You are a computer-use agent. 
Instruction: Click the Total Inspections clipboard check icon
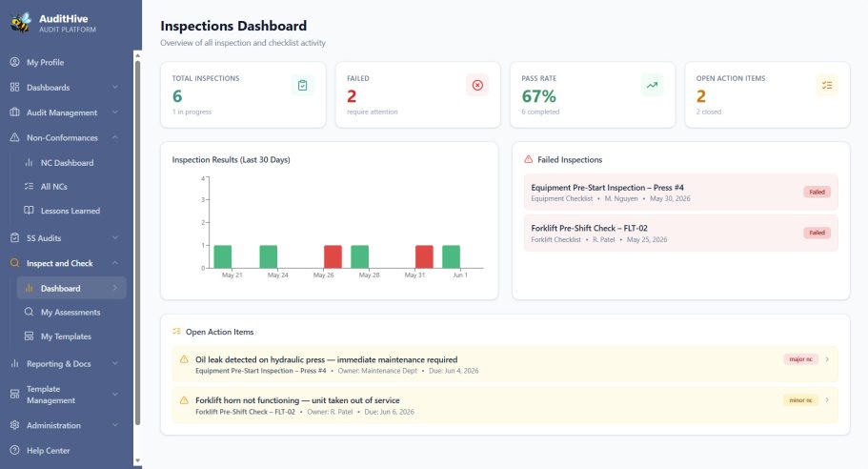pyautogui.click(x=302, y=85)
